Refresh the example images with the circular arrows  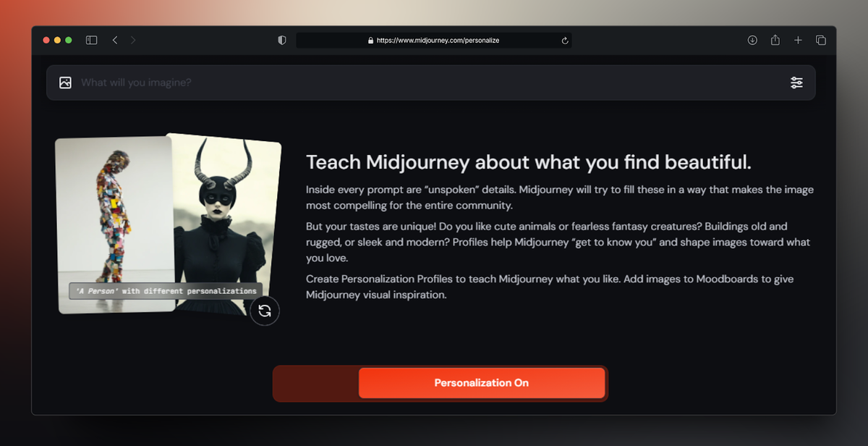coord(265,311)
